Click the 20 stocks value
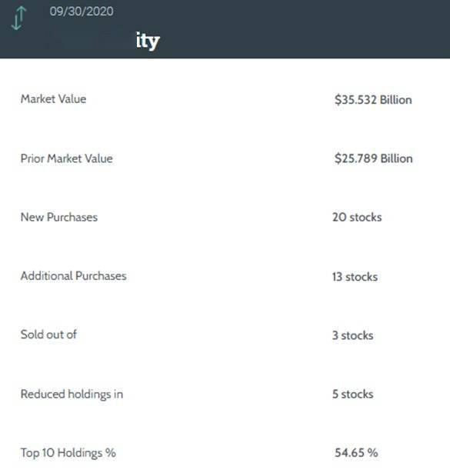Viewport: 450px width, 476px height. tap(357, 217)
